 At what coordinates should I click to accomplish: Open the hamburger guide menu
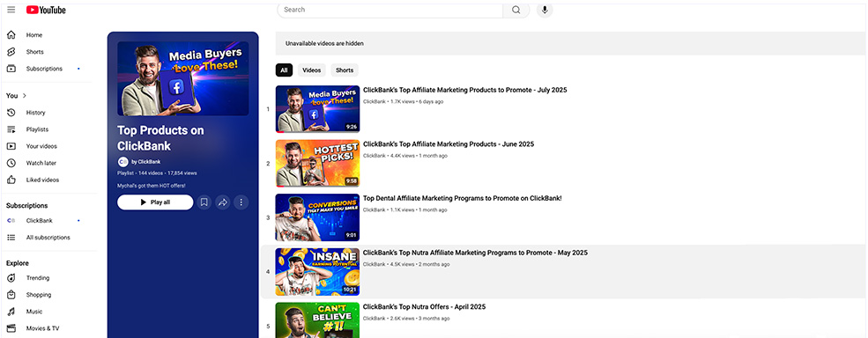[x=11, y=10]
